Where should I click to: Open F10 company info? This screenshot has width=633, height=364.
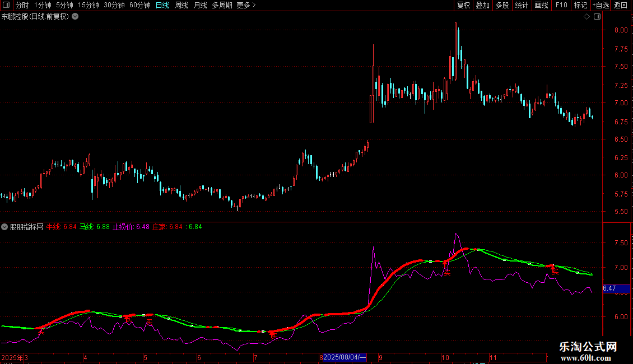coord(561,5)
